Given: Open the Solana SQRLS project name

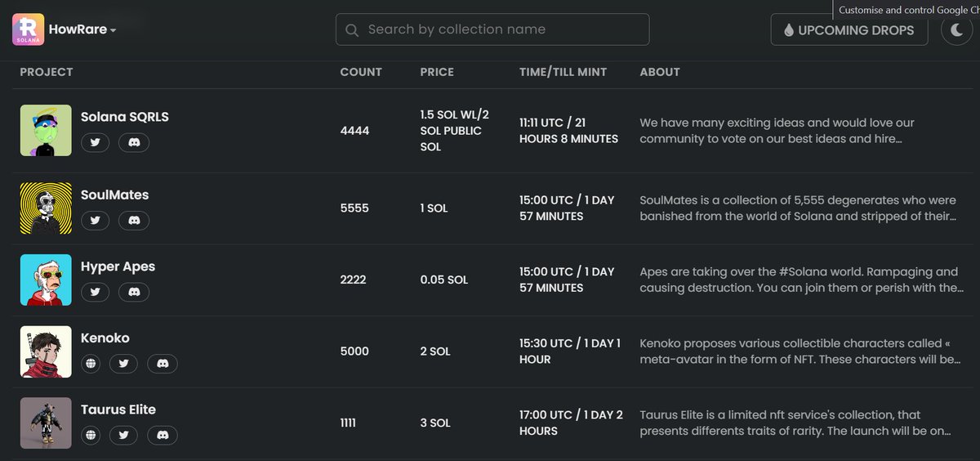Looking at the screenshot, I should click(125, 117).
